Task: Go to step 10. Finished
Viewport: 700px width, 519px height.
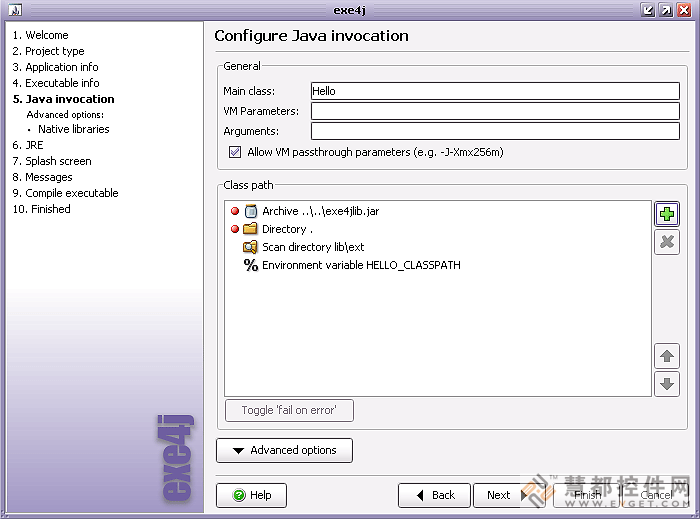Action: (42, 209)
